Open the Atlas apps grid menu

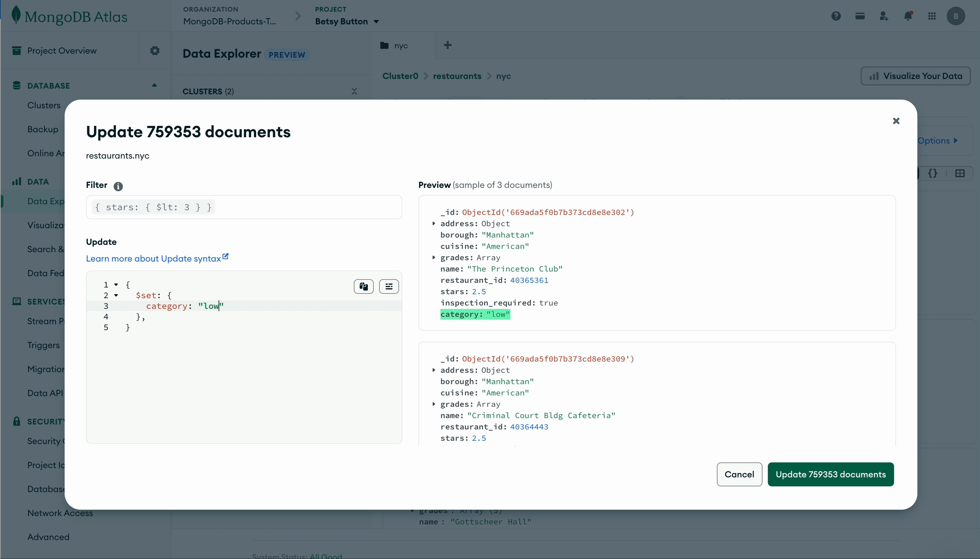932,16
